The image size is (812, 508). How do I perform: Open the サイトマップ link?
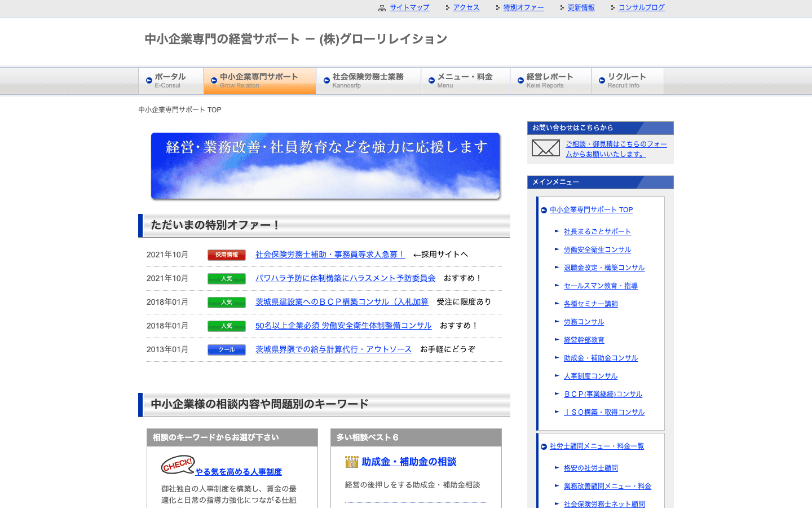coord(409,8)
